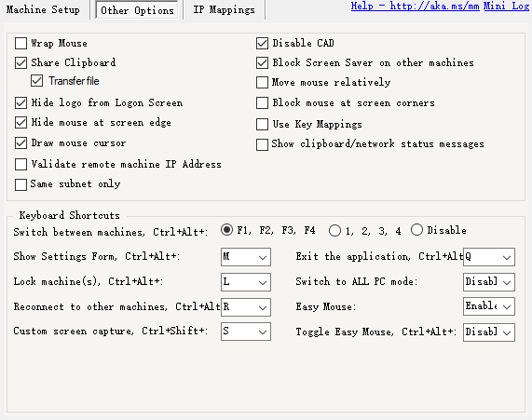Open the Toggle Easy Mouse key dropdown
This screenshot has width=532, height=420.
(x=489, y=332)
